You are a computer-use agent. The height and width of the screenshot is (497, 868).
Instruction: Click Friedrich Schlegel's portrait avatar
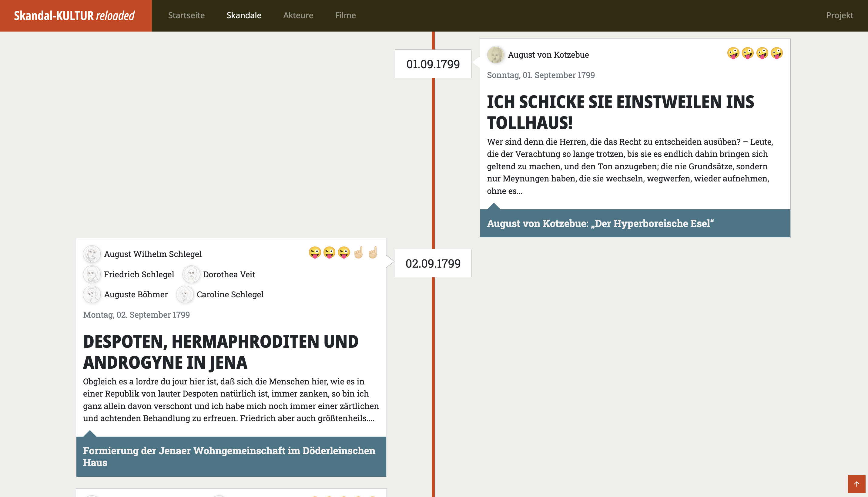[92, 274]
